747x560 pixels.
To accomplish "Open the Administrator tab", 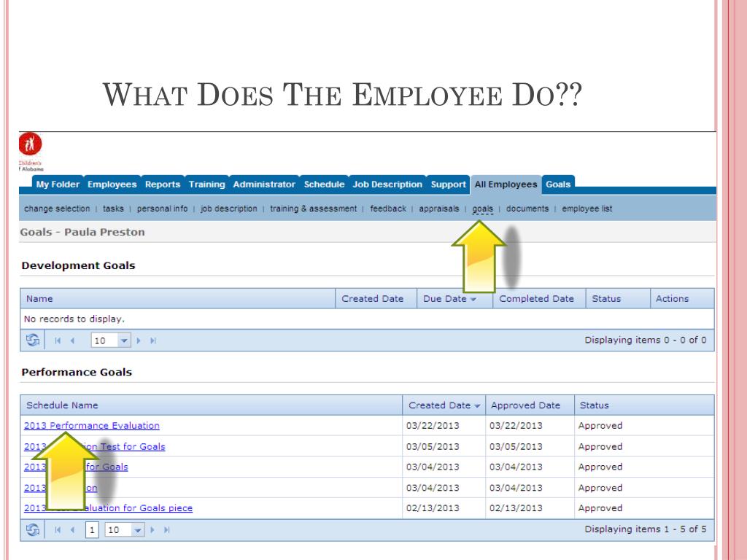I will [x=264, y=184].
